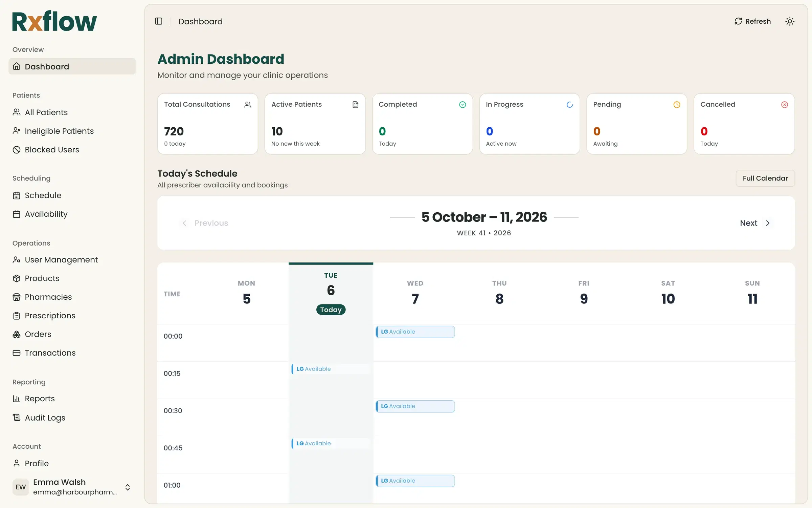
Task: Click Wednesday 00:30 LG Available slot
Action: [x=415, y=406]
